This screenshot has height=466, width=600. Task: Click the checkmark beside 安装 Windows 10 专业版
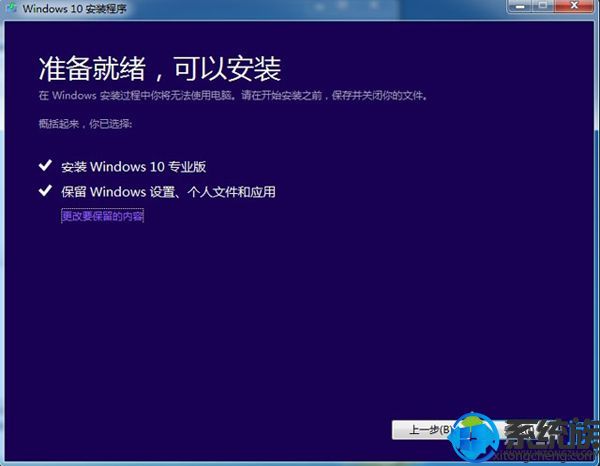point(45,166)
